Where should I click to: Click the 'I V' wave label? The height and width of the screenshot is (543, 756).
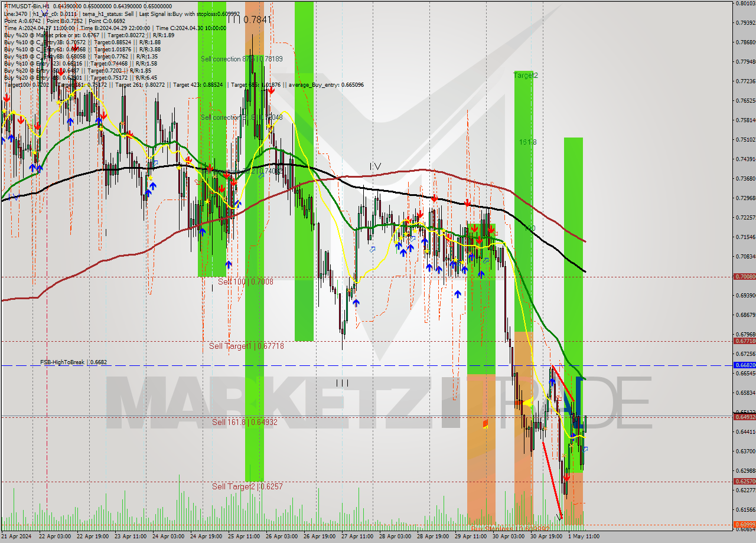click(375, 166)
